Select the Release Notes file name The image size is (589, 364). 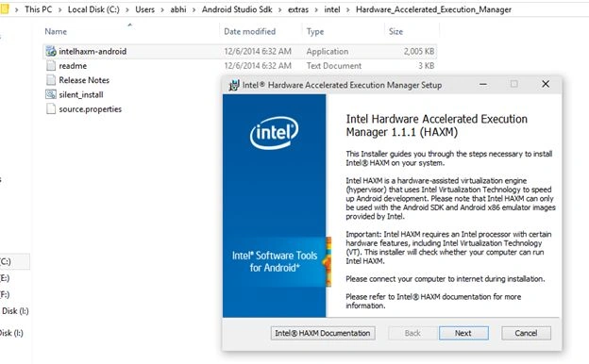click(x=84, y=80)
